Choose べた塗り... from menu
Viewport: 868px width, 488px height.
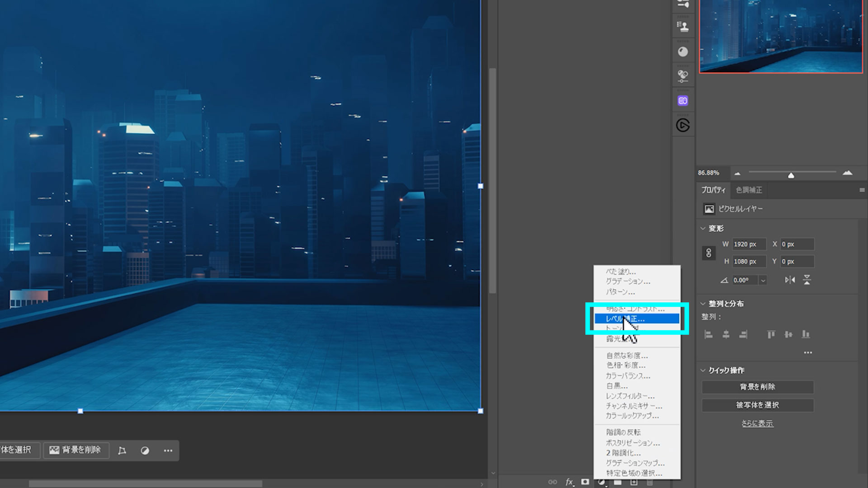pos(637,272)
